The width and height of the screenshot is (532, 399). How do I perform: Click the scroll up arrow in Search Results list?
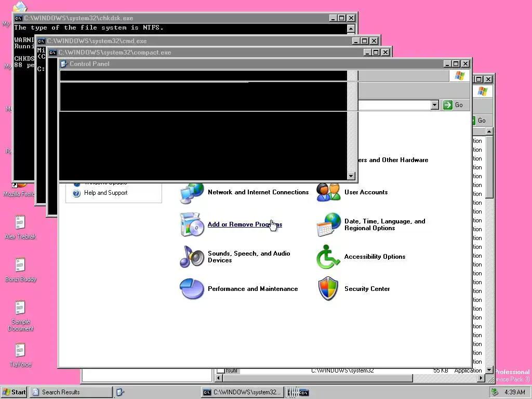(x=489, y=131)
